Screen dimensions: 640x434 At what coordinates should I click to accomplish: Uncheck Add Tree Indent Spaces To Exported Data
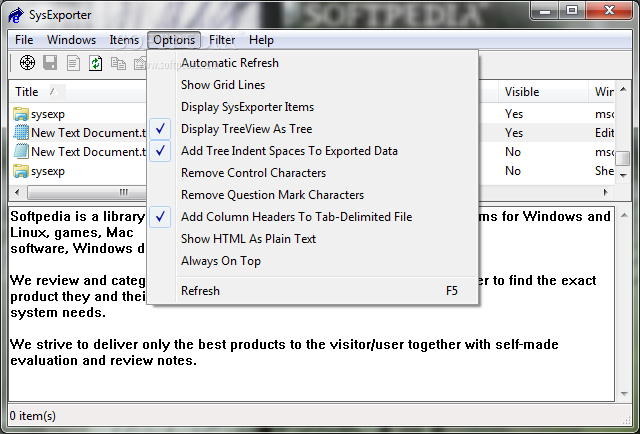[312, 151]
